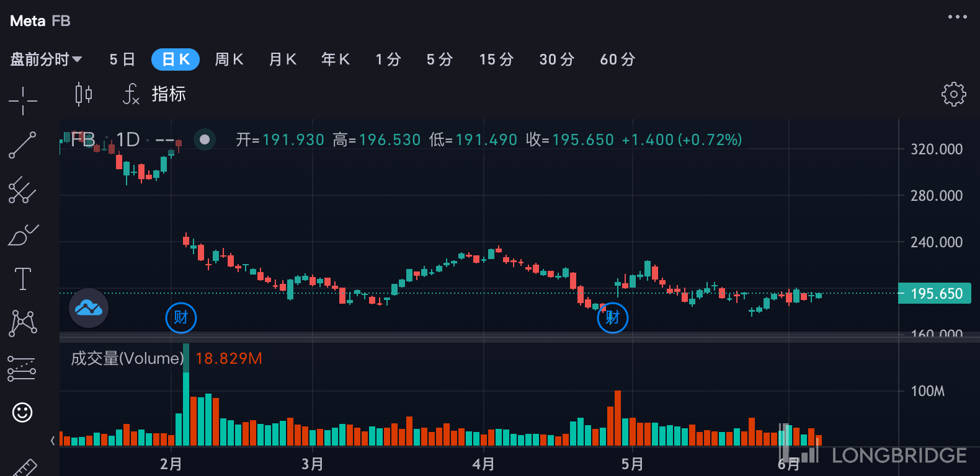This screenshot has width=980, height=476.
Task: Click the 18.829M volume value
Action: pos(229,358)
